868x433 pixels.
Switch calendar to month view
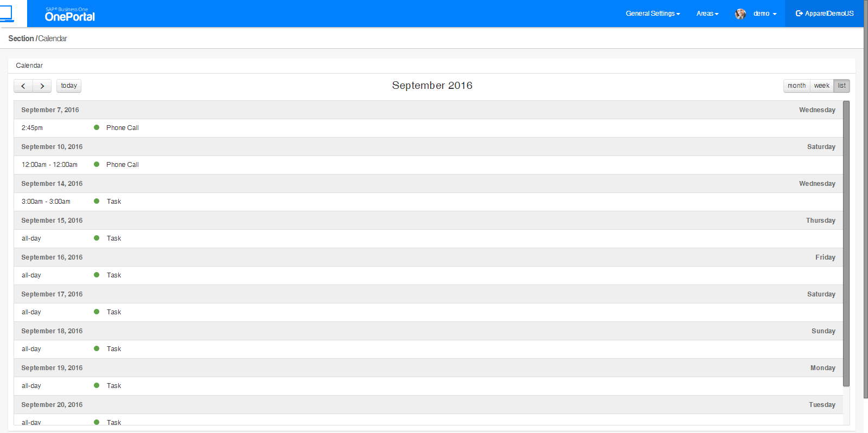point(796,86)
